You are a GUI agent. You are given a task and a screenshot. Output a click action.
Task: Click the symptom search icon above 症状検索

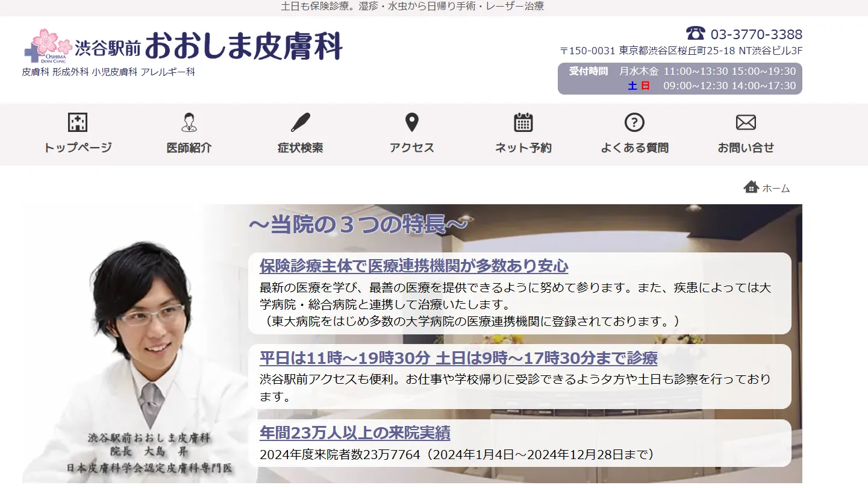(300, 122)
